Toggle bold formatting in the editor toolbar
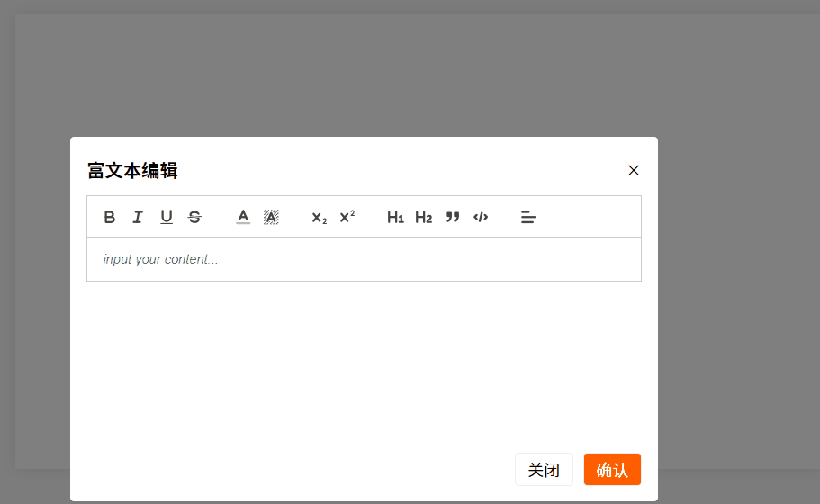 [x=109, y=217]
